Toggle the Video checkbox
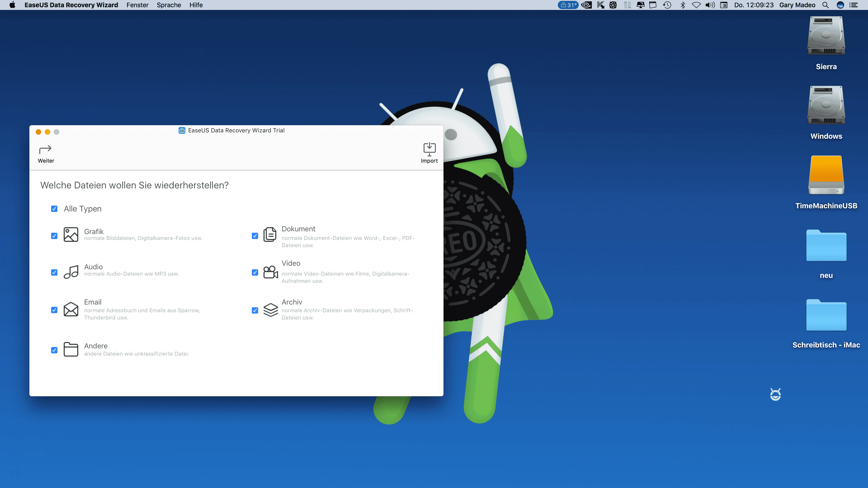The width and height of the screenshot is (868, 488). point(255,272)
